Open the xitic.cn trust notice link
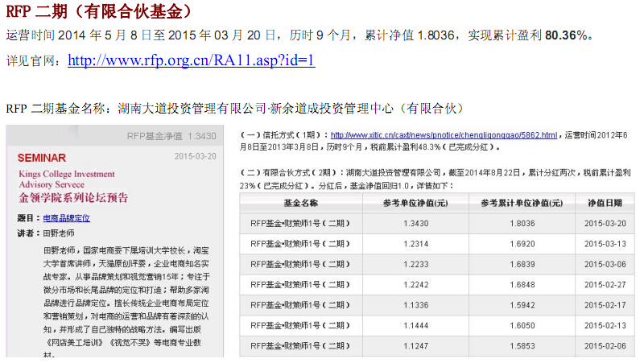The height and width of the screenshot is (363, 644). pos(444,135)
